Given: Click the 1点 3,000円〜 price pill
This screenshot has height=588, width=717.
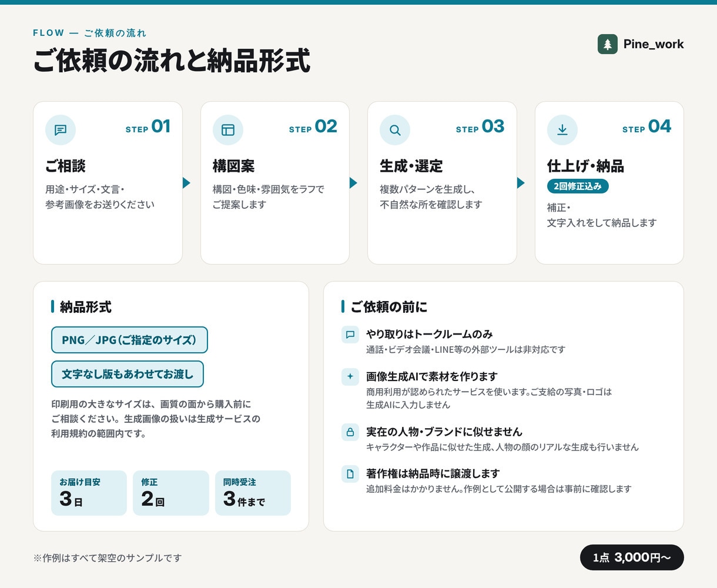Looking at the screenshot, I should point(632,557).
